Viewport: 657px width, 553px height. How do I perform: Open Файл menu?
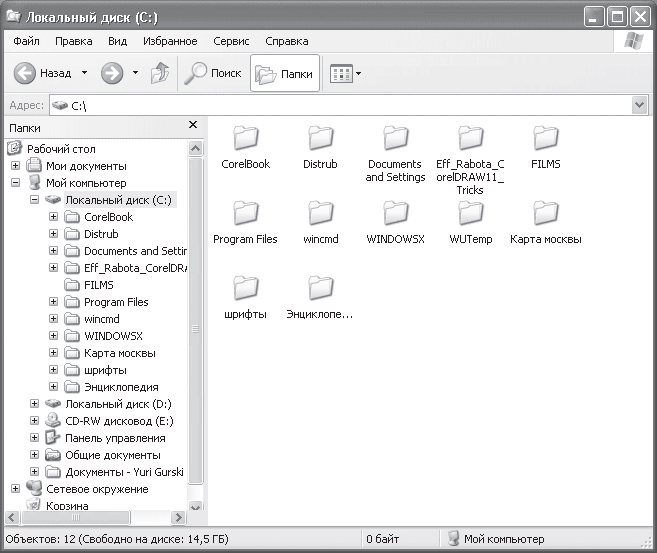[x=26, y=41]
